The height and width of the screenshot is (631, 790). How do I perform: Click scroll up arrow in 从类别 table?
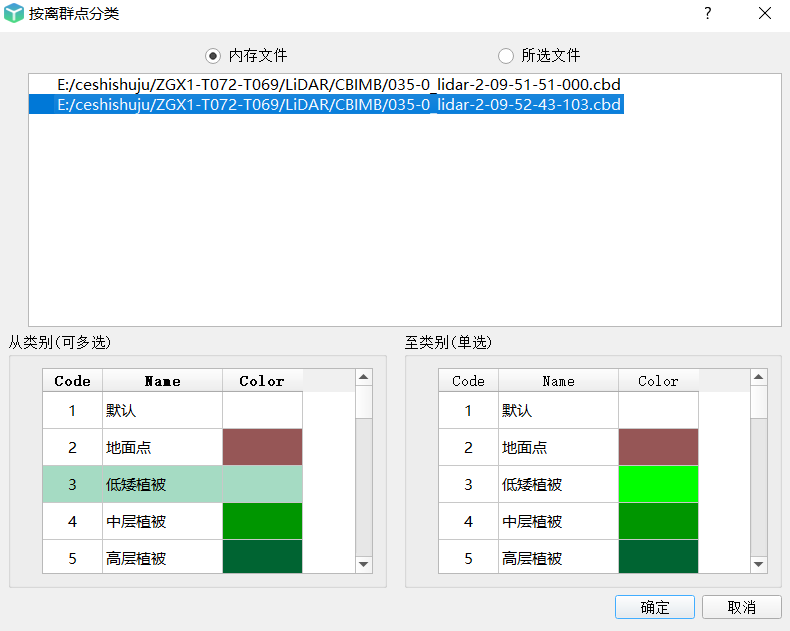click(x=364, y=377)
